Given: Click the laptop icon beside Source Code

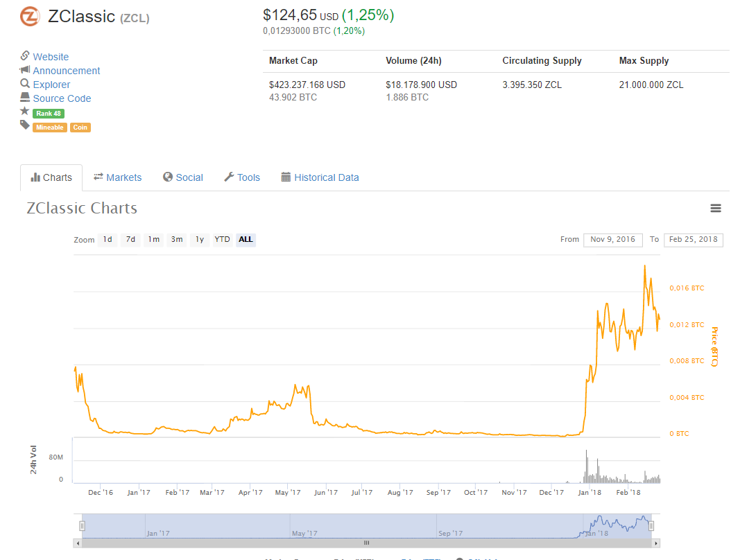Looking at the screenshot, I should tap(25, 97).
